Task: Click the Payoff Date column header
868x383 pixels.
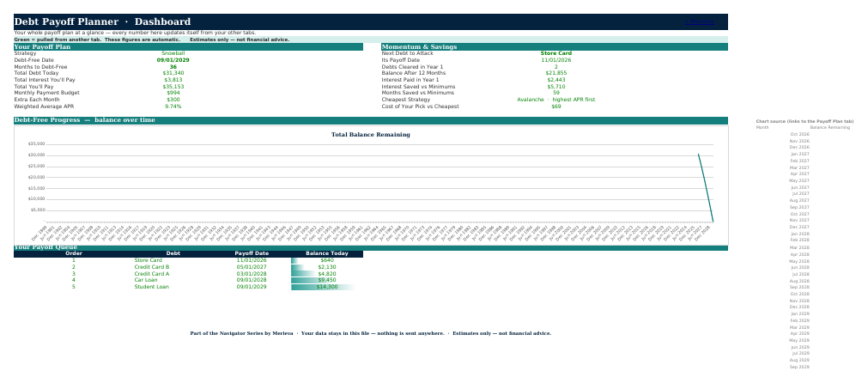Action: [x=252, y=253]
